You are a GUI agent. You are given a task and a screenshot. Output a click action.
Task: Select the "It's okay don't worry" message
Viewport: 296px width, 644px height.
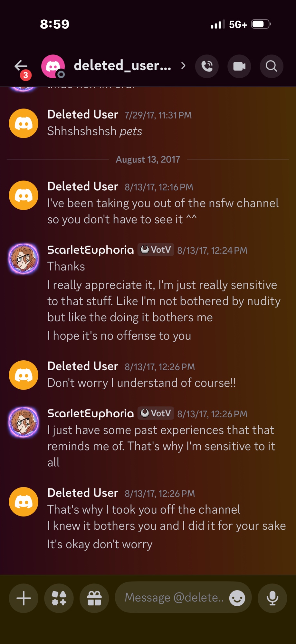click(x=100, y=544)
